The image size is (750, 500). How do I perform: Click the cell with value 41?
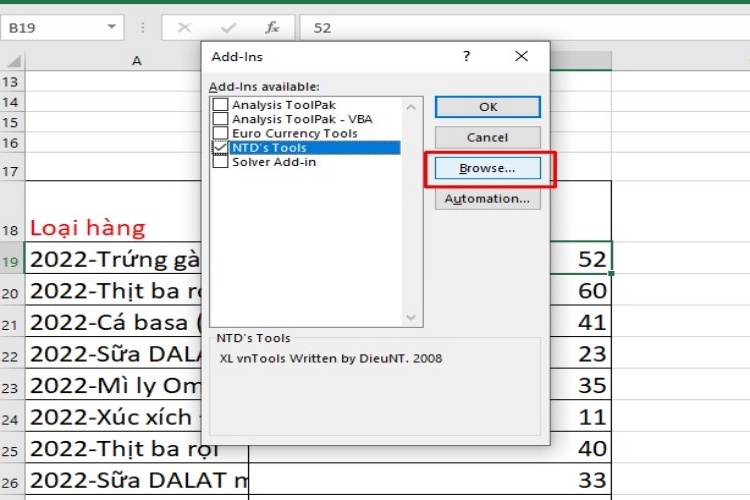580,322
